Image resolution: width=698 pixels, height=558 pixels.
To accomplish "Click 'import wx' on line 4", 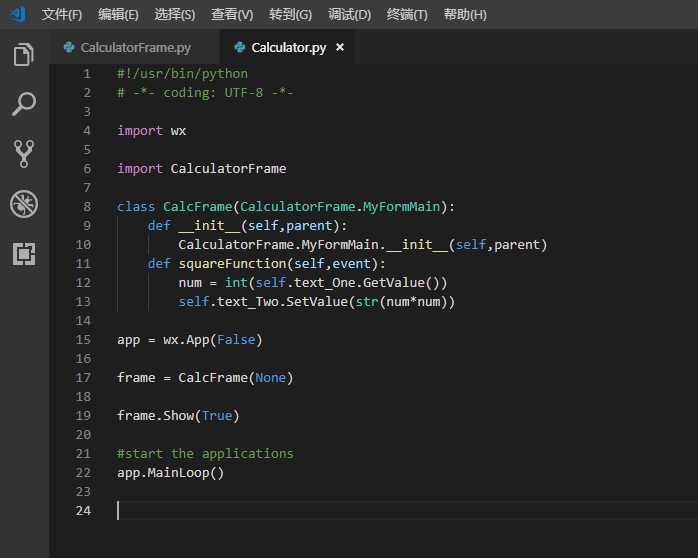I will [151, 130].
